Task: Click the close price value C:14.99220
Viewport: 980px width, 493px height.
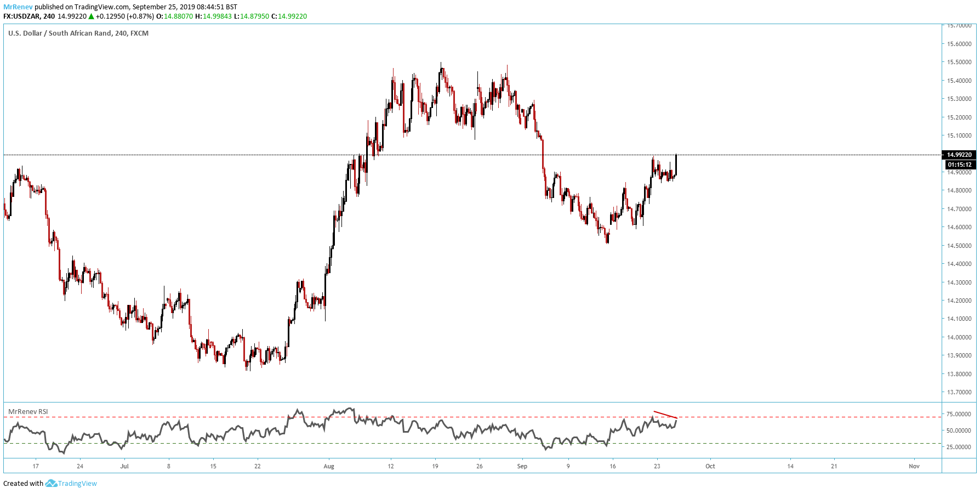Action: coord(289,16)
